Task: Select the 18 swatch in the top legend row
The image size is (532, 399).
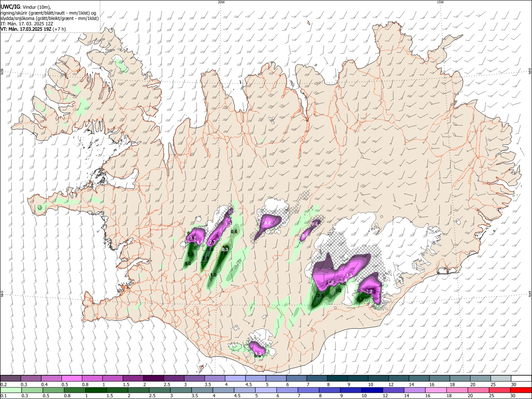Action: pyautogui.click(x=460, y=379)
